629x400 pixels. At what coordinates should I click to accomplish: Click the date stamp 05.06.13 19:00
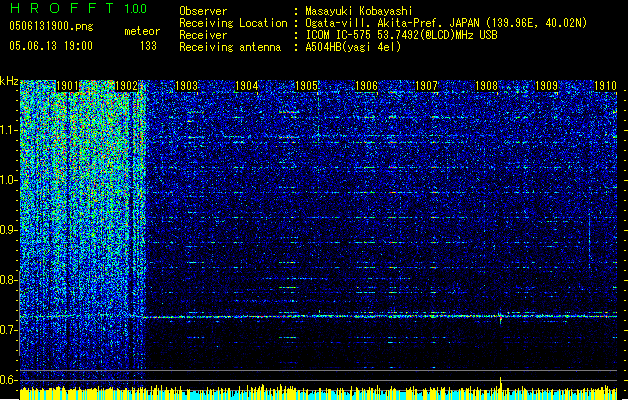51,46
